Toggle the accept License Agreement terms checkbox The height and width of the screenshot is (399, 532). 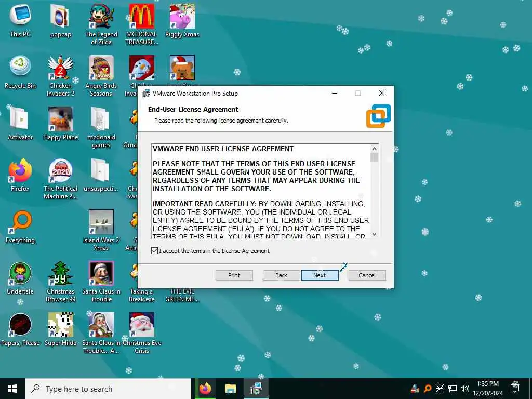pyautogui.click(x=154, y=251)
